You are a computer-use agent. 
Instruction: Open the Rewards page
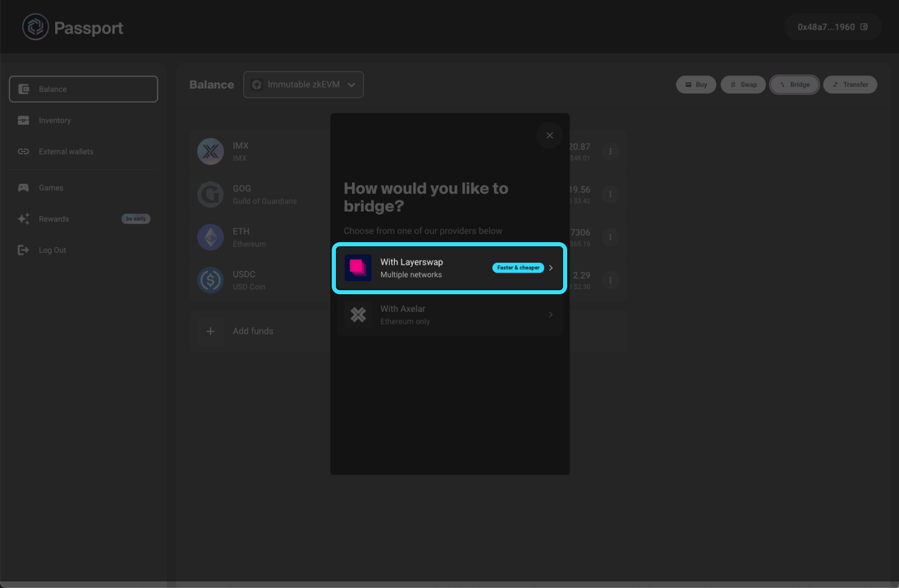(83, 219)
